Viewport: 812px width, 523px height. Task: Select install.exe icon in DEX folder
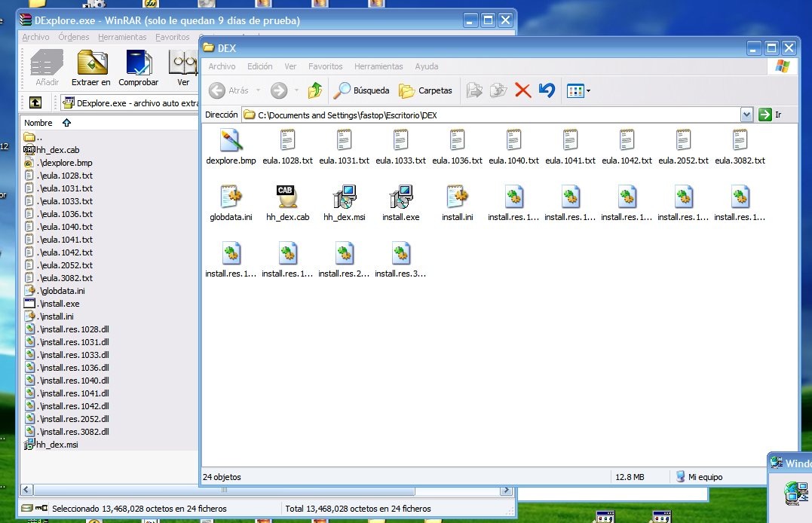click(x=401, y=196)
